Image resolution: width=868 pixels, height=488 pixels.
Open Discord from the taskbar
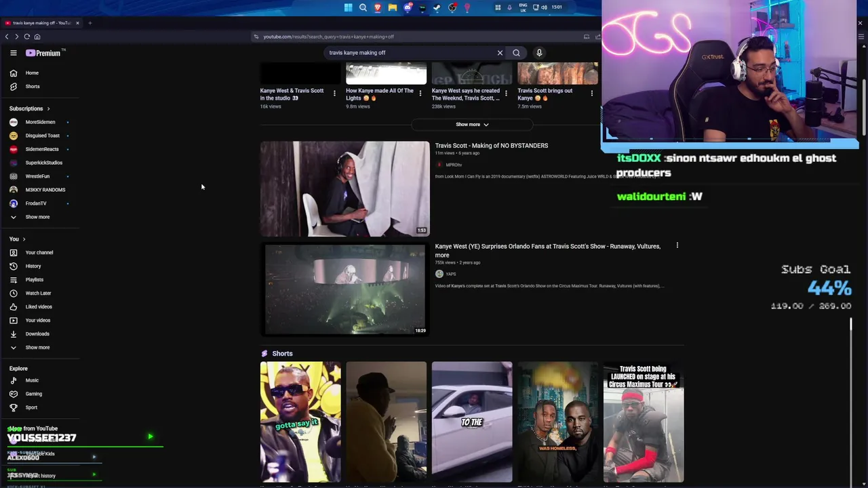point(408,7)
